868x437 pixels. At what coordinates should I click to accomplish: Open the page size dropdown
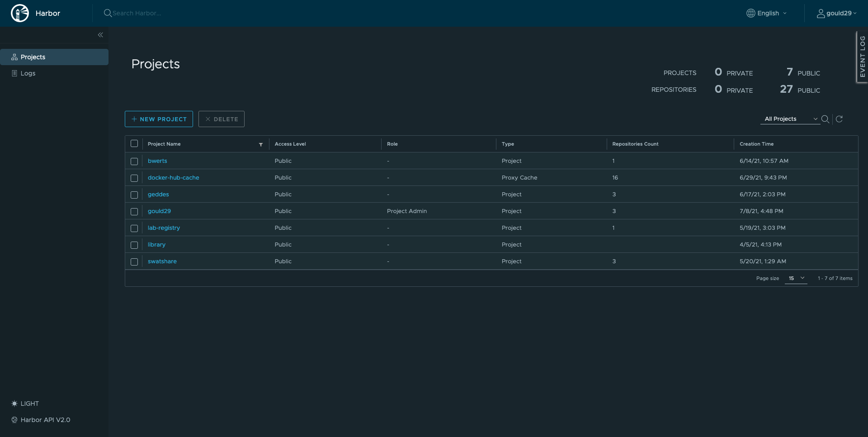tap(796, 278)
